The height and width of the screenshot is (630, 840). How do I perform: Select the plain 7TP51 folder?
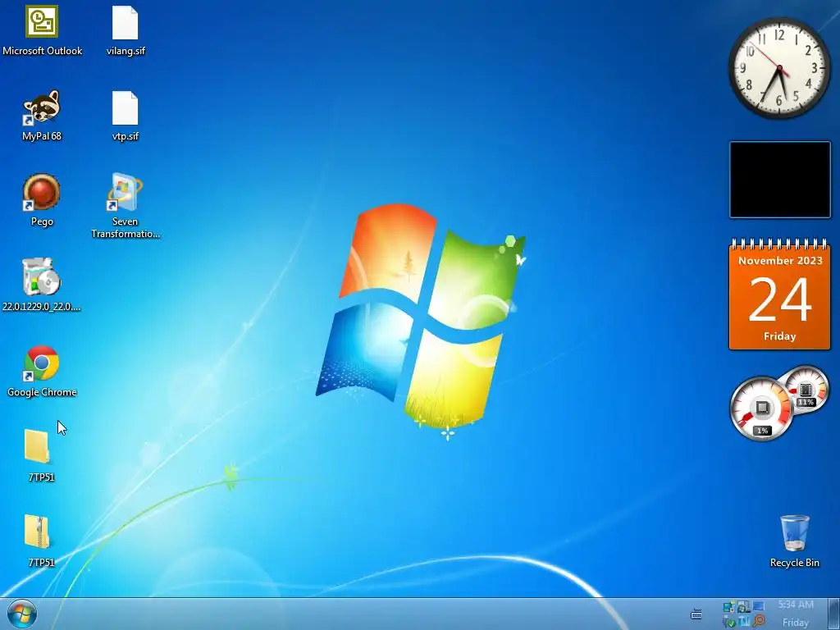[41, 456]
